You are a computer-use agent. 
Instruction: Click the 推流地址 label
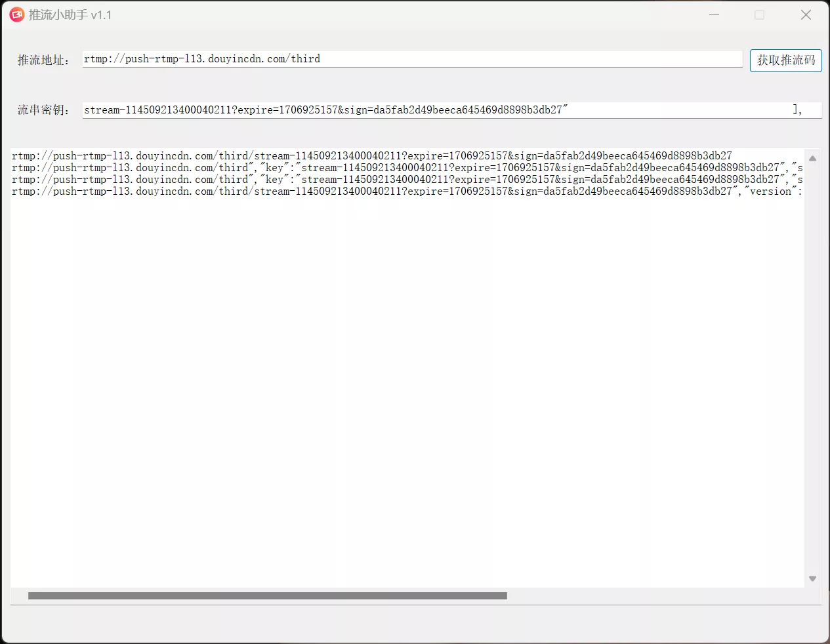click(x=43, y=60)
